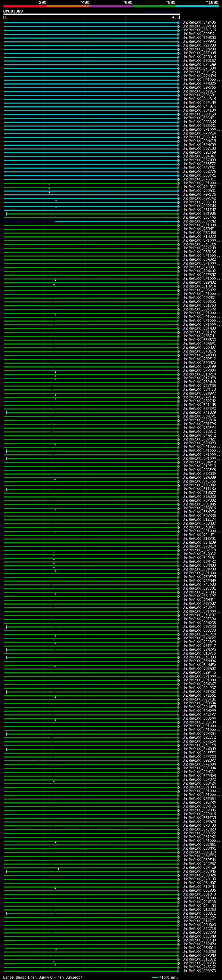Select hit label UniRef100_P35136

(x=199, y=252)
